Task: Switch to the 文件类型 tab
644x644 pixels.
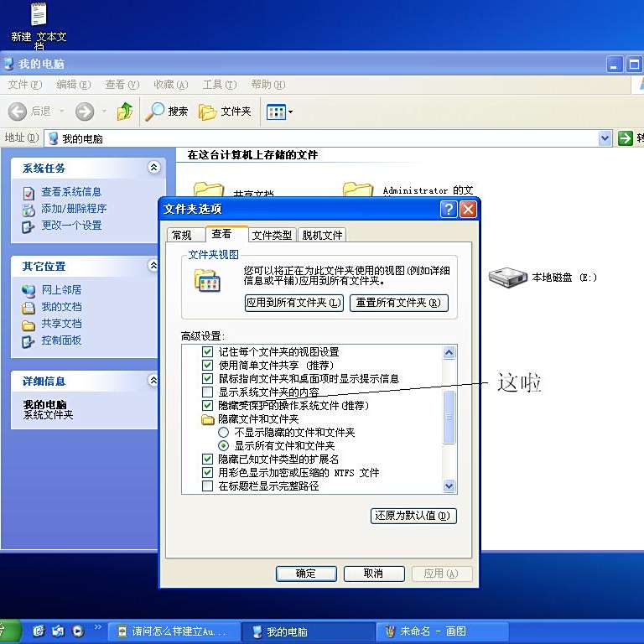Action: coord(272,236)
